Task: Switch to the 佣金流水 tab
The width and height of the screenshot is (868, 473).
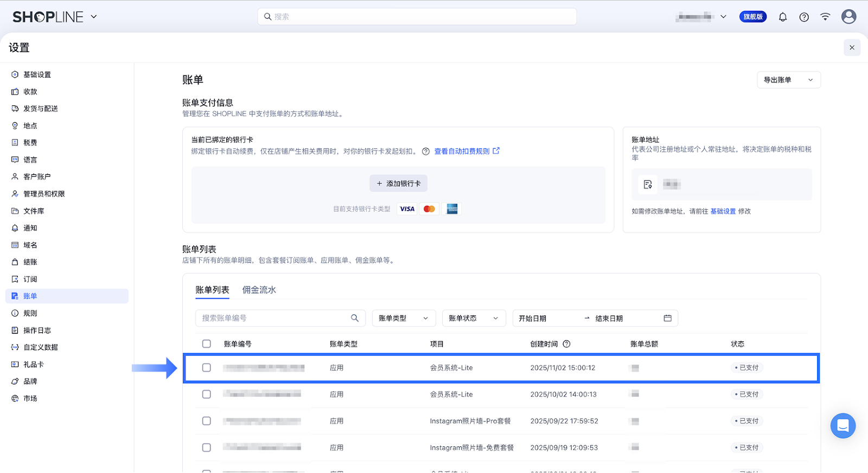Action: coord(259,290)
